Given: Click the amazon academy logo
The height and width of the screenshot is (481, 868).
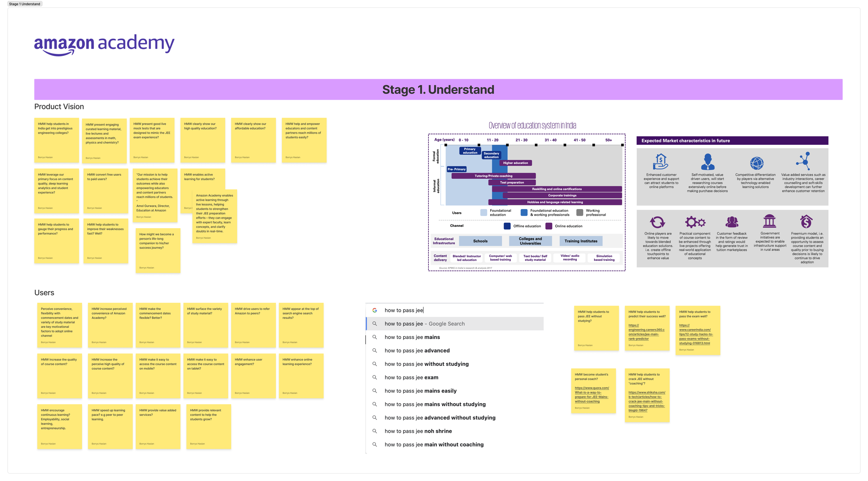Looking at the screenshot, I should tap(104, 45).
